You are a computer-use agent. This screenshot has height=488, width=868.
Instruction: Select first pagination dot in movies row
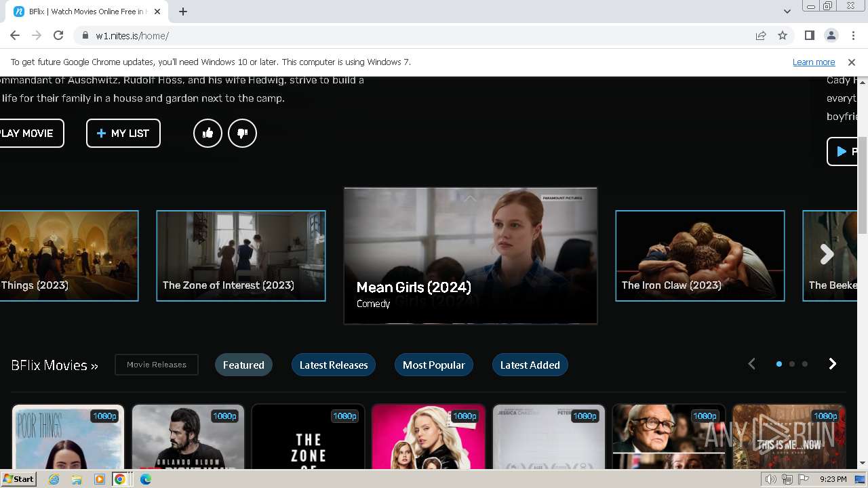pos(779,364)
